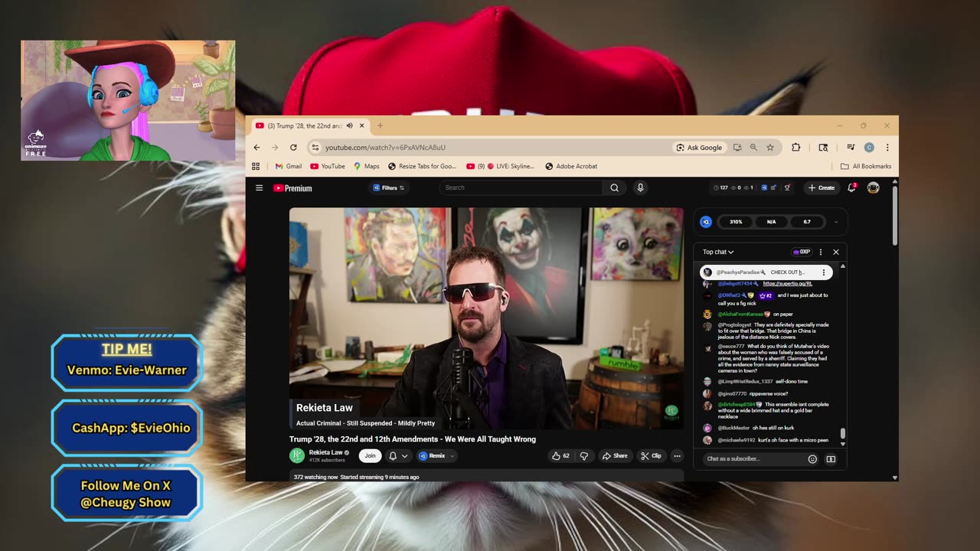Expand the Remix dropdown arrow

pos(452,456)
